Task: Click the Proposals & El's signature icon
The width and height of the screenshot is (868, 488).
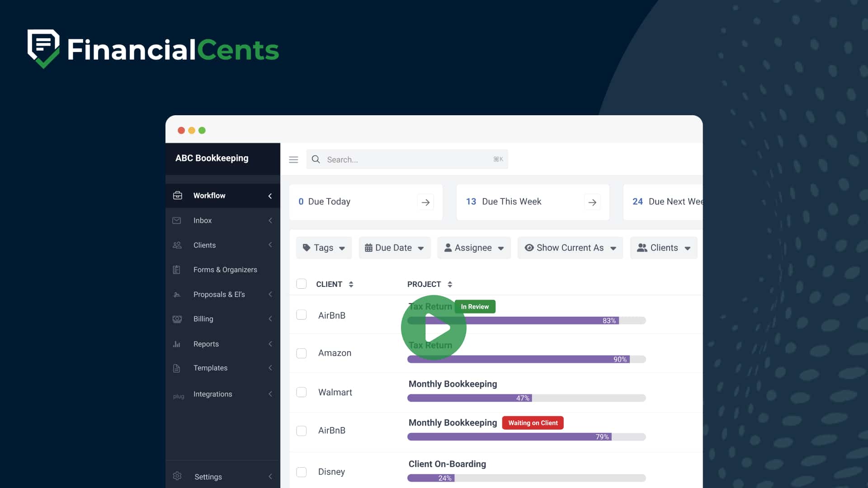Action: (177, 295)
